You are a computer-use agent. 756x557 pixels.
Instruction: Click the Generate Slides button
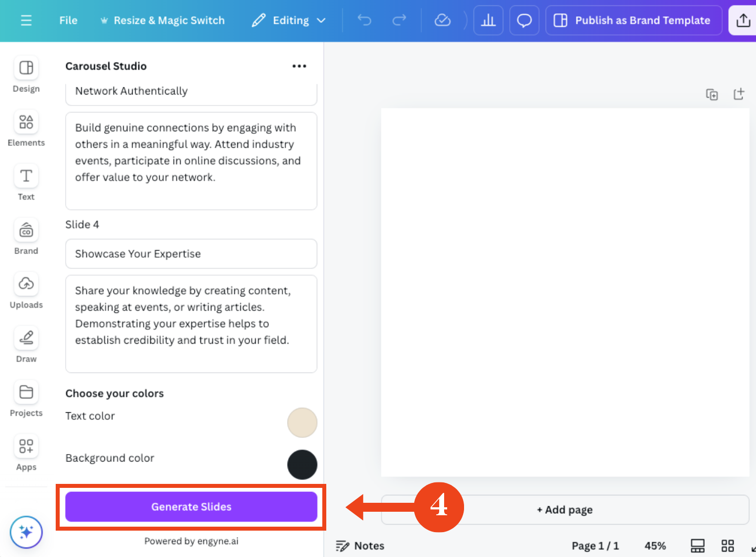point(191,506)
